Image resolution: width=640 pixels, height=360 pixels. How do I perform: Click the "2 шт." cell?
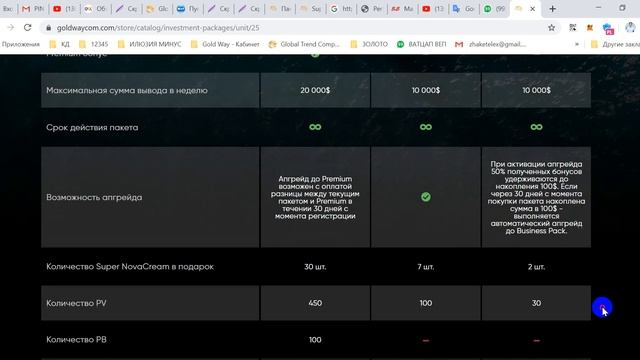[x=536, y=267]
